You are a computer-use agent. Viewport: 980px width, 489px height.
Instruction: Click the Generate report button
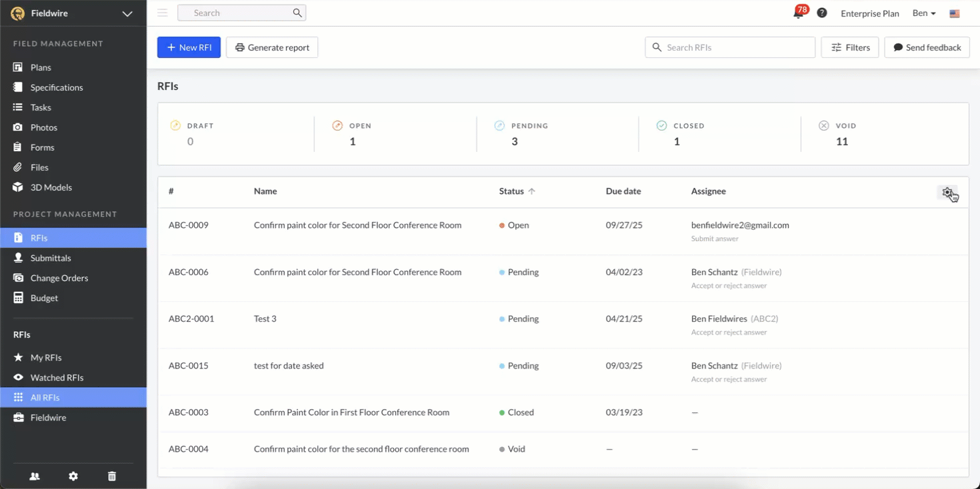pyautogui.click(x=272, y=47)
